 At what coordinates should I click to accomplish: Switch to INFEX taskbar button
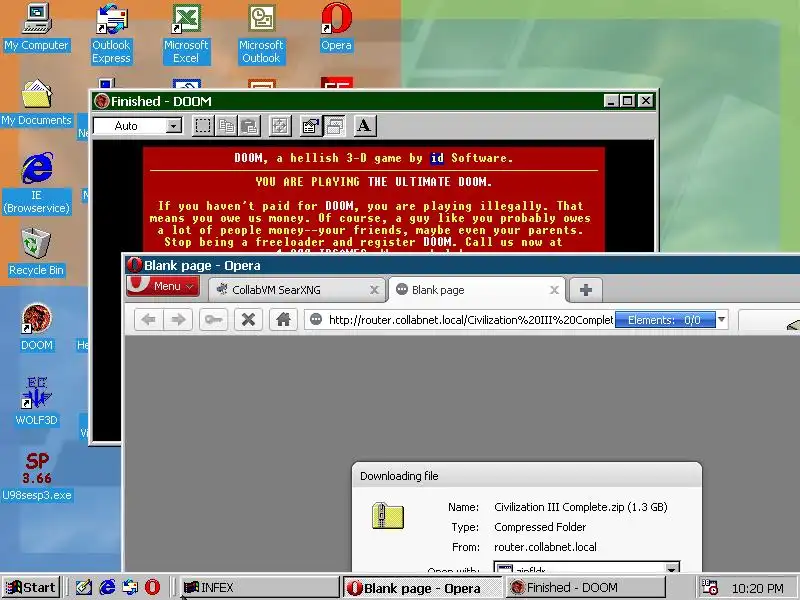[x=259, y=587]
